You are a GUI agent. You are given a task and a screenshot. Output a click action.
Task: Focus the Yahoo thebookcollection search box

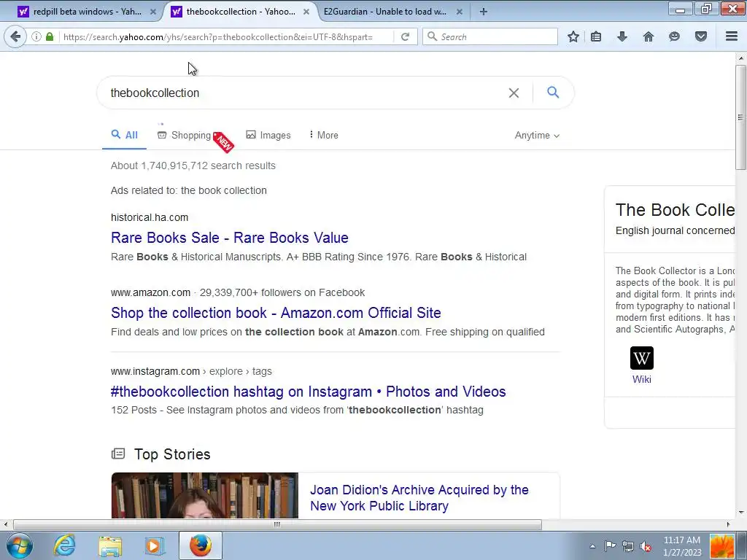click(x=305, y=93)
